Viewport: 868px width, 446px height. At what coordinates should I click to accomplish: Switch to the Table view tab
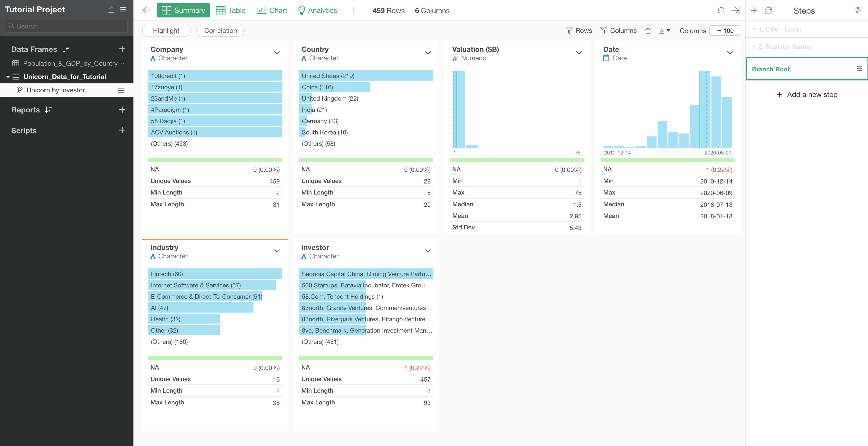231,10
